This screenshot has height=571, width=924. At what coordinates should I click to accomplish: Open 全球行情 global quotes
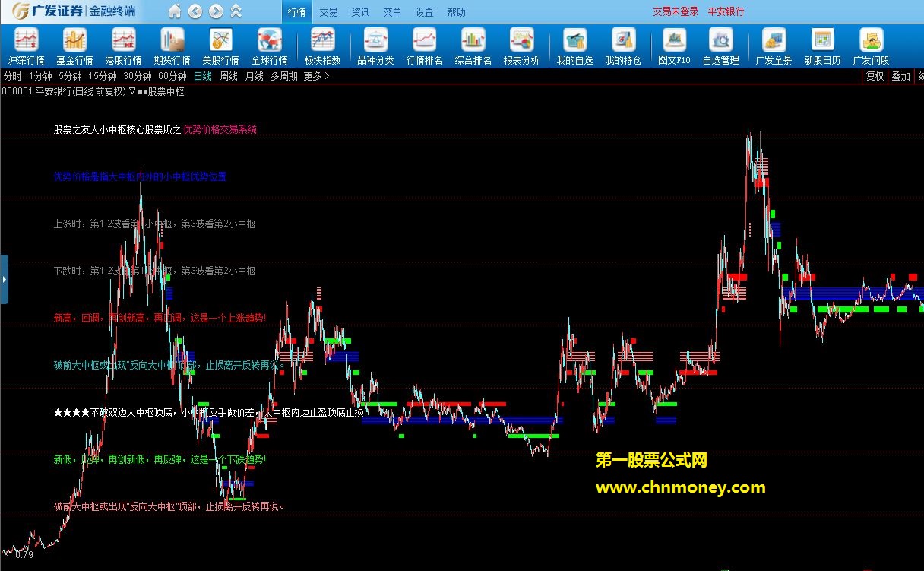click(270, 46)
